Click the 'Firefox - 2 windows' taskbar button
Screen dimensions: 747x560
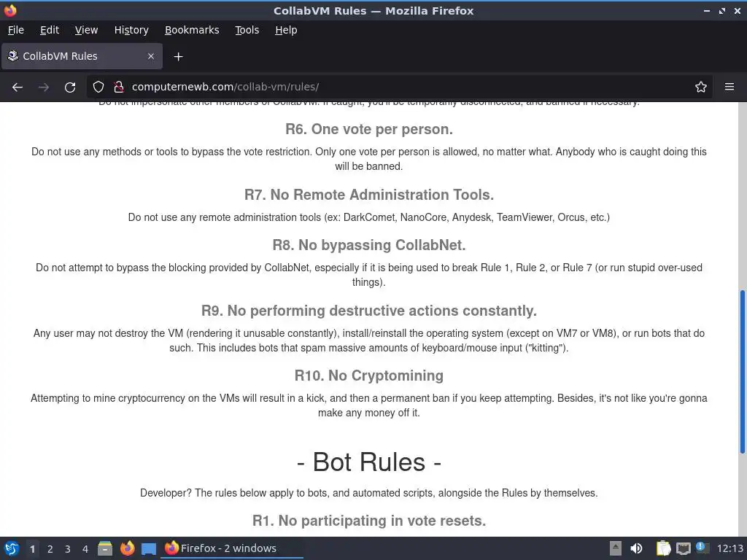point(233,548)
